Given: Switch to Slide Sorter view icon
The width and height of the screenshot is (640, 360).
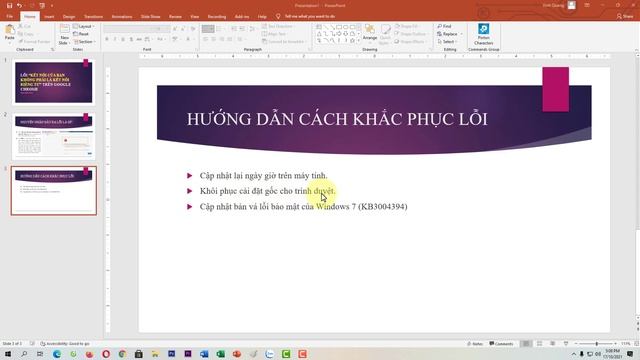Looking at the screenshot, I should [x=539, y=344].
